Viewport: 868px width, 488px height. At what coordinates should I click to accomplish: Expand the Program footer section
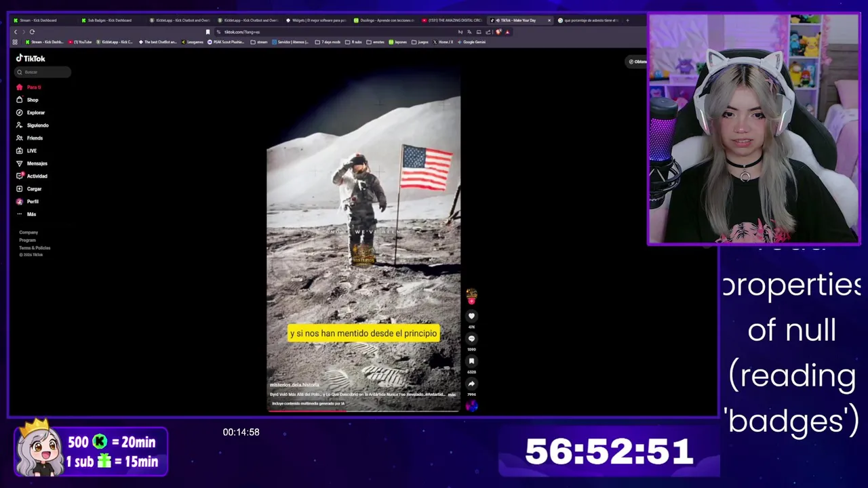(27, 240)
